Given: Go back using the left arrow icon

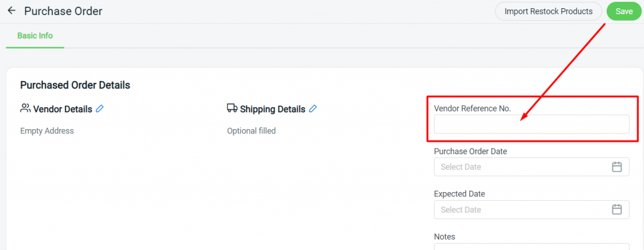Looking at the screenshot, I should coord(11,11).
